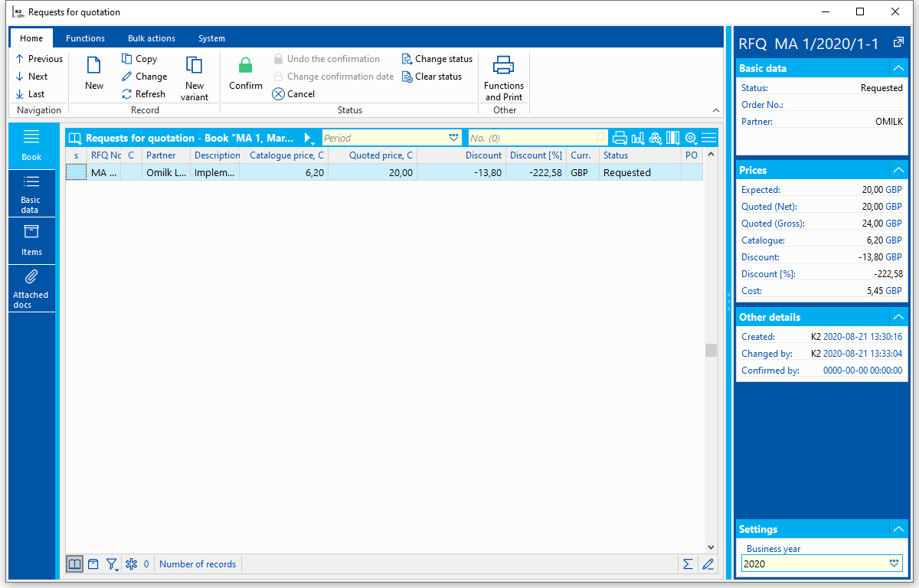The image size is (919, 588).
Task: Toggle the container view icon in status bar
Action: (93, 564)
